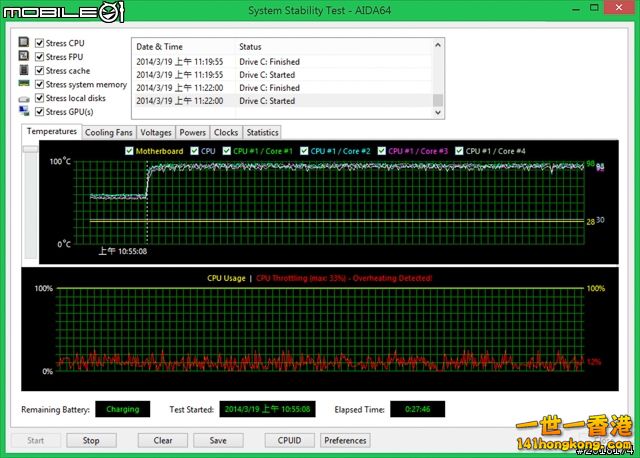Click the disk drive icon beside Stress local disks
640x458 pixels.
(x=24, y=99)
